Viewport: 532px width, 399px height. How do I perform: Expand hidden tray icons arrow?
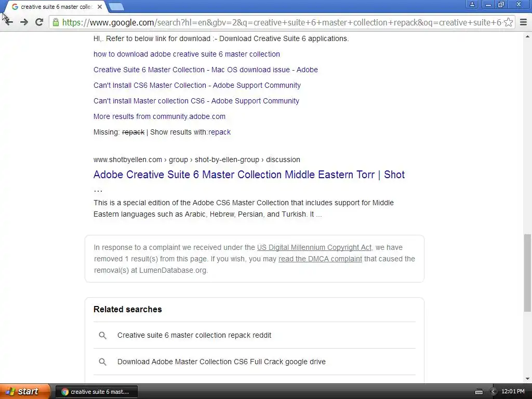(493, 392)
